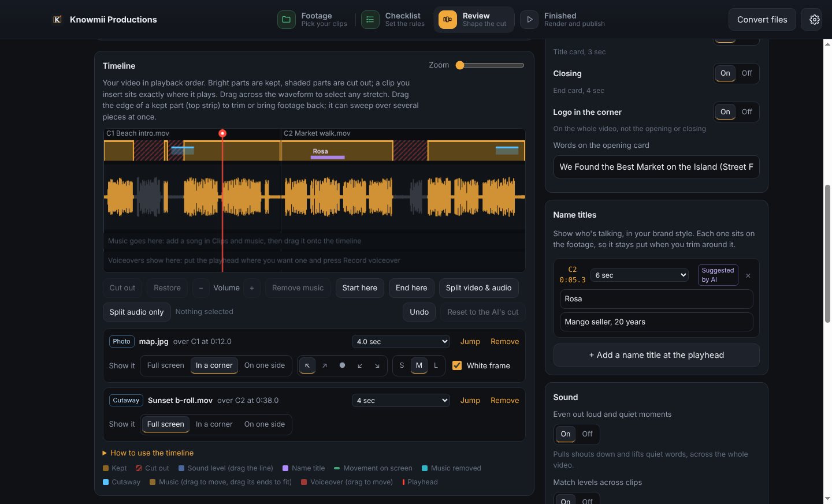Place the map.jpg photo in the bottom-right corner
Screen dimensions: 832x504
click(377, 365)
